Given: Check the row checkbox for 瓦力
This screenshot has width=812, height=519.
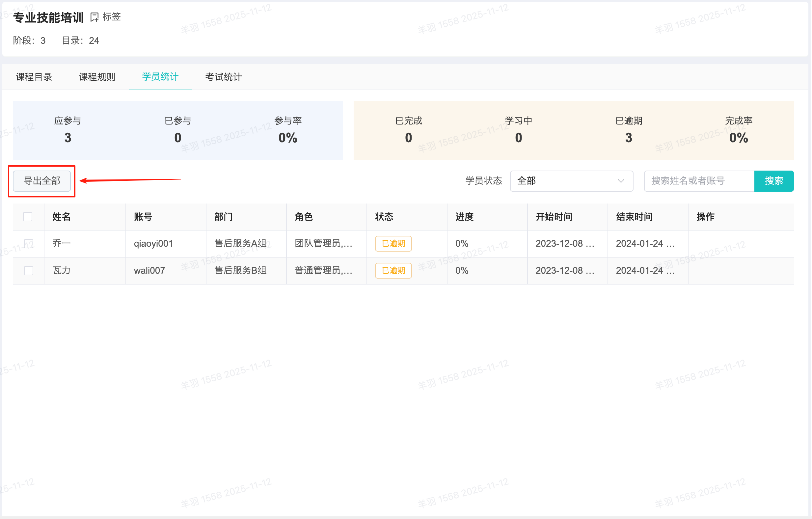Looking at the screenshot, I should pyautogui.click(x=29, y=270).
